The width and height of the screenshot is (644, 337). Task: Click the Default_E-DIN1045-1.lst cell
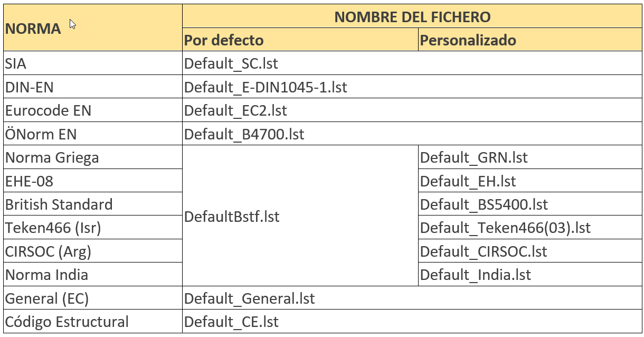[266, 87]
